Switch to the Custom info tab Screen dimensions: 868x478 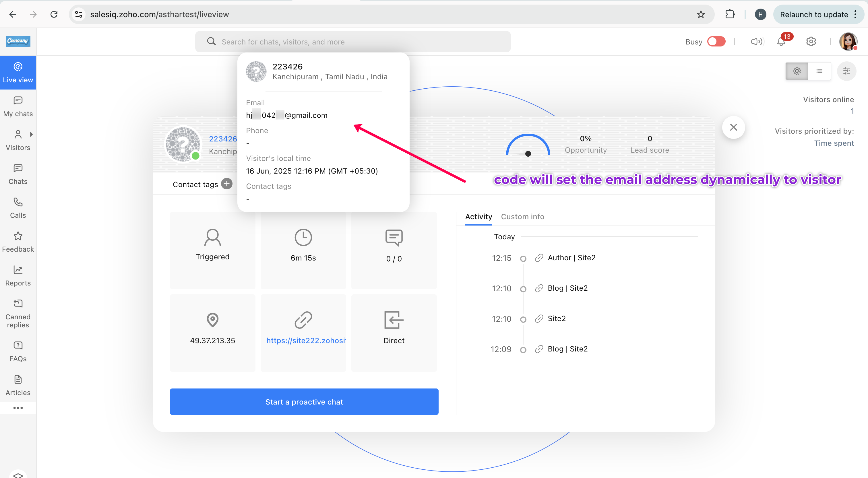point(522,217)
